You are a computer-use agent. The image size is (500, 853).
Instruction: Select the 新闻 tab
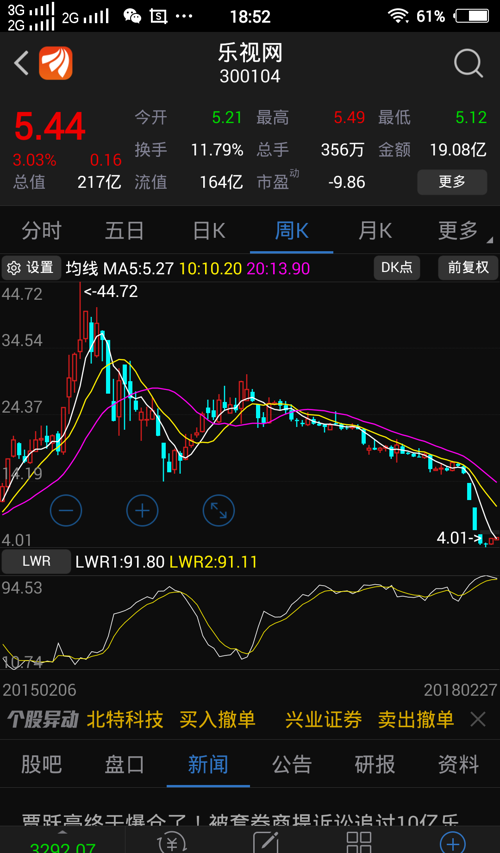pyautogui.click(x=208, y=765)
